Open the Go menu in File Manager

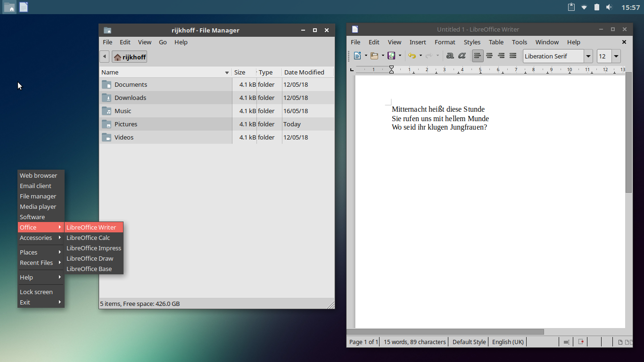coord(163,42)
